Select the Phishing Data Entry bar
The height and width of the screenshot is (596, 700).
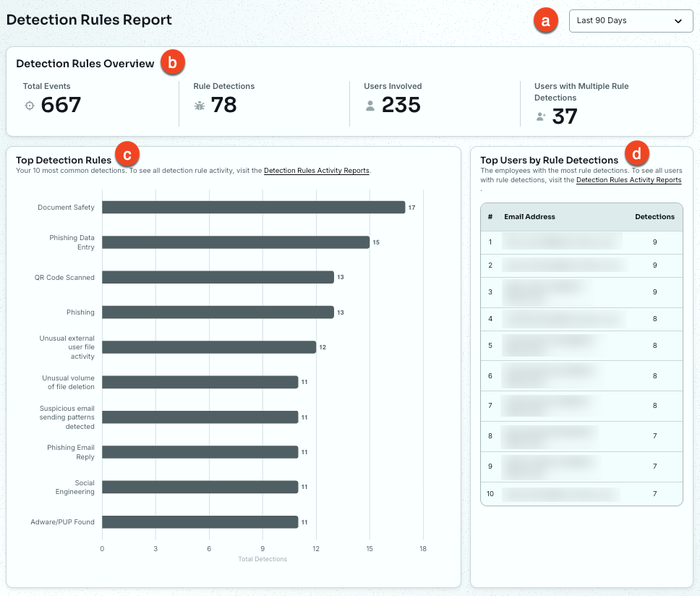(236, 242)
